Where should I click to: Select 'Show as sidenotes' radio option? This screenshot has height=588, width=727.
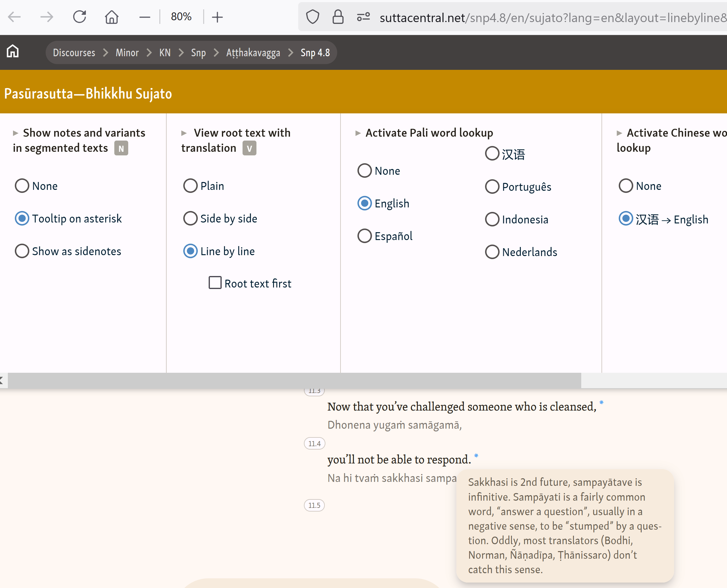pos(22,251)
